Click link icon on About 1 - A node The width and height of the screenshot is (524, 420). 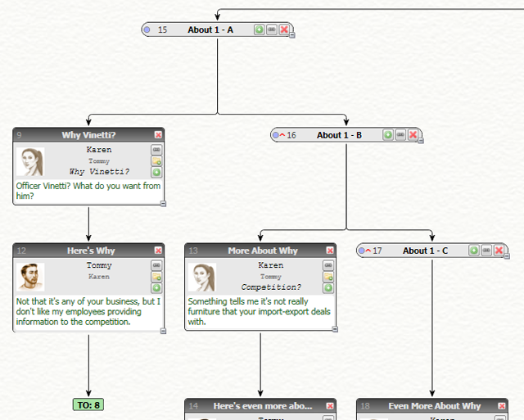pyautogui.click(x=271, y=29)
